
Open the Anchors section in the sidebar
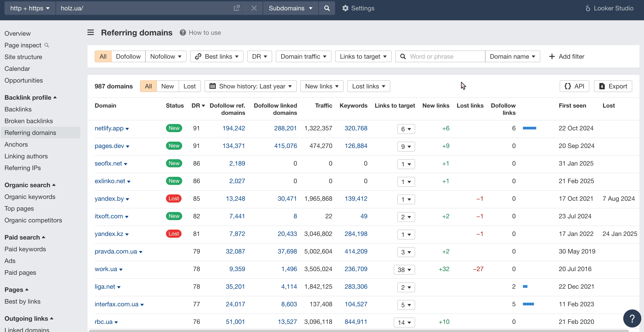(16, 144)
